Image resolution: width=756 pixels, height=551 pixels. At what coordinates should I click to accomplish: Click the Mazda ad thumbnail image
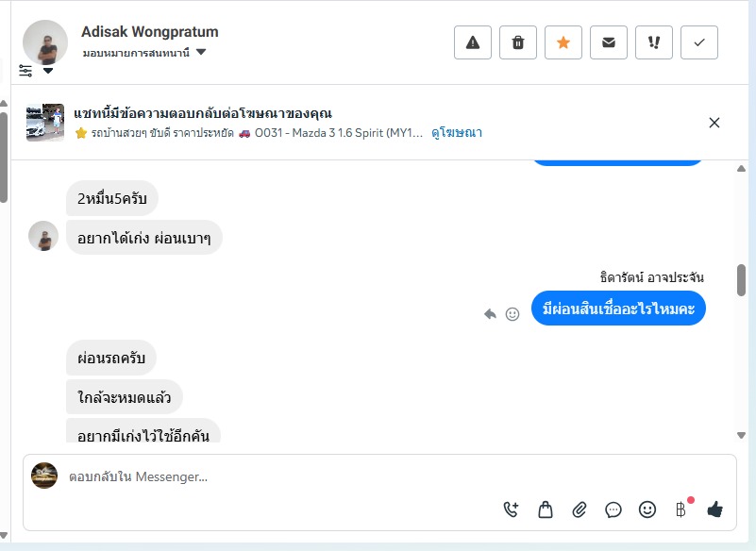coord(45,123)
